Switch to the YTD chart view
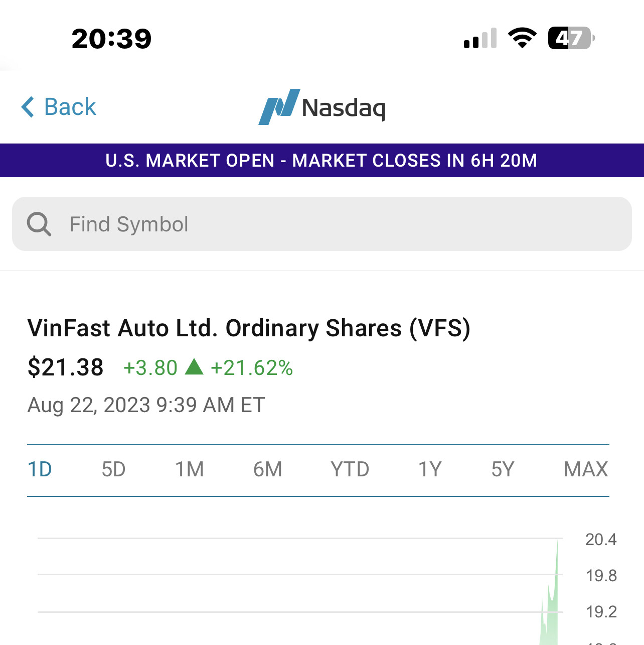 pos(350,470)
